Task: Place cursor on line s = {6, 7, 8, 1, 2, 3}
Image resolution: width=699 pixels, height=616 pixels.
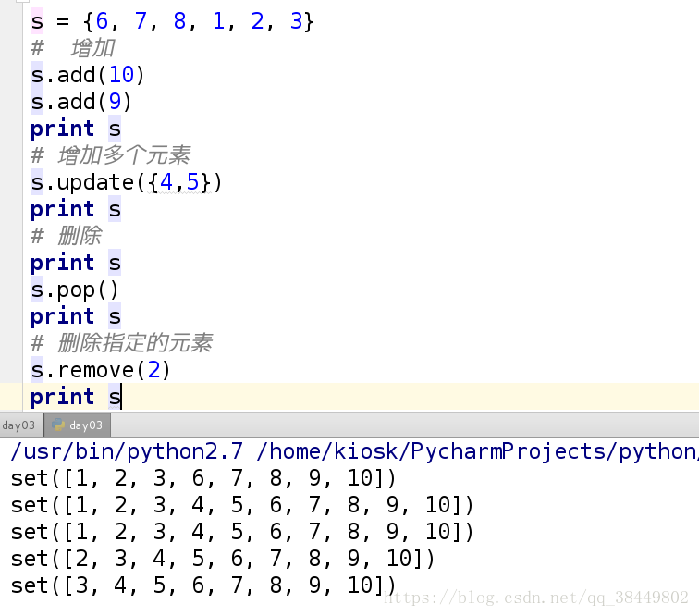Action: tap(172, 21)
